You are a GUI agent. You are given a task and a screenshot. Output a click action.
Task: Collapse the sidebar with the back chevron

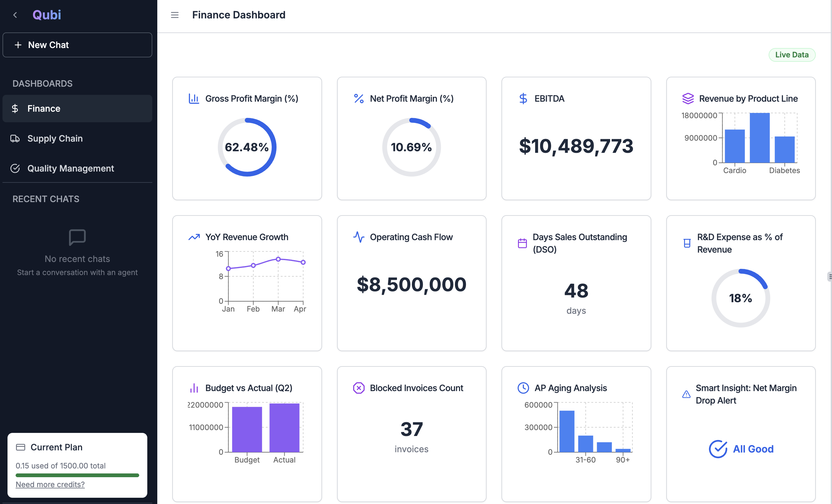(x=15, y=15)
